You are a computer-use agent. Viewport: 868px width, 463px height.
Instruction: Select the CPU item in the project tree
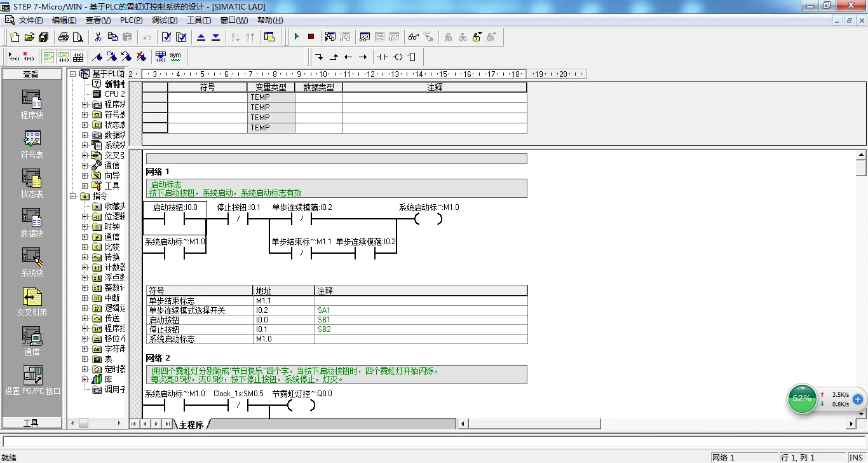(x=109, y=94)
